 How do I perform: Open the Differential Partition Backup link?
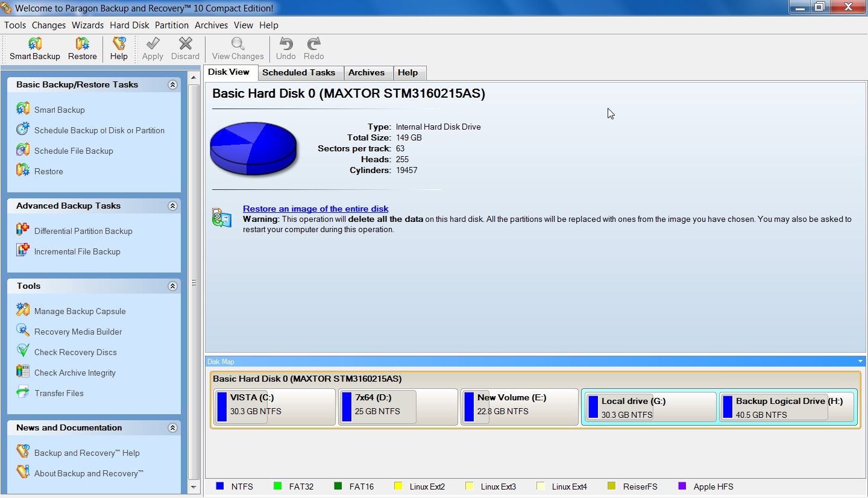(83, 231)
